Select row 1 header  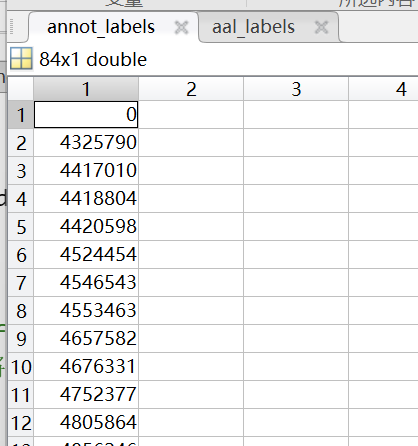point(21,115)
